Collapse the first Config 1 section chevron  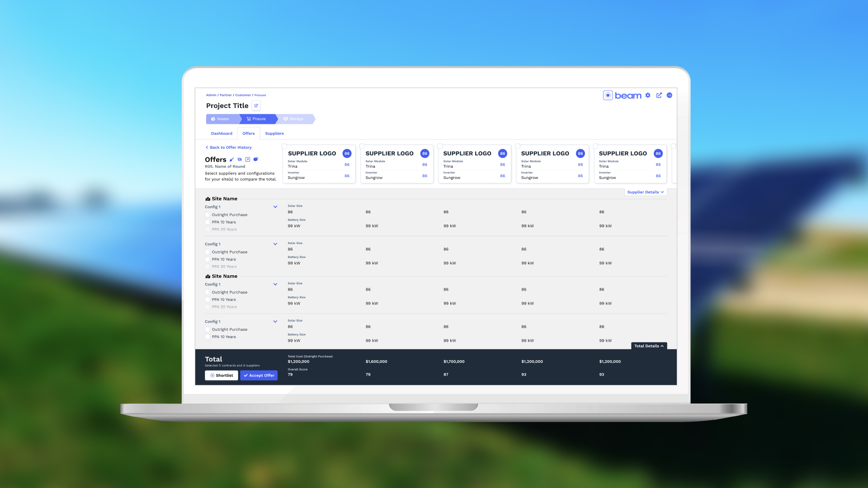click(x=275, y=206)
